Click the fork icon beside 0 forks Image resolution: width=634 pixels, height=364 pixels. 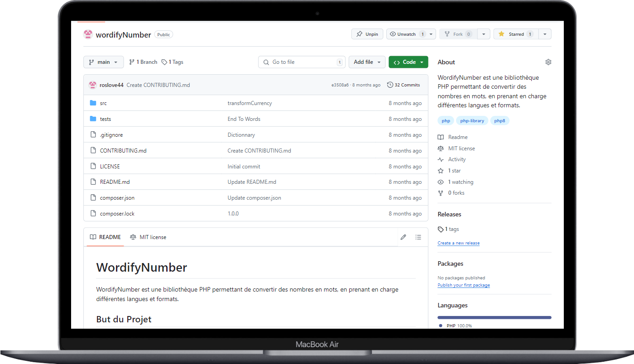(441, 193)
